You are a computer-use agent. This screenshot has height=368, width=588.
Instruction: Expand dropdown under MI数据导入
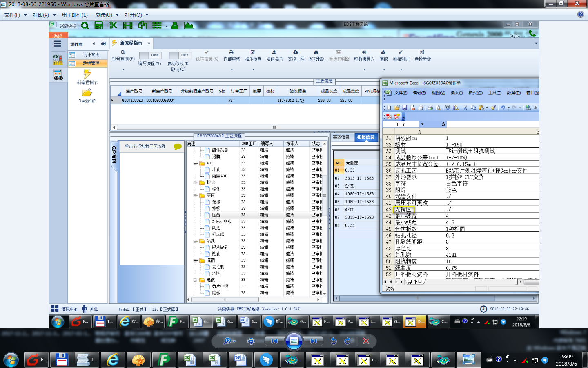[365, 69]
